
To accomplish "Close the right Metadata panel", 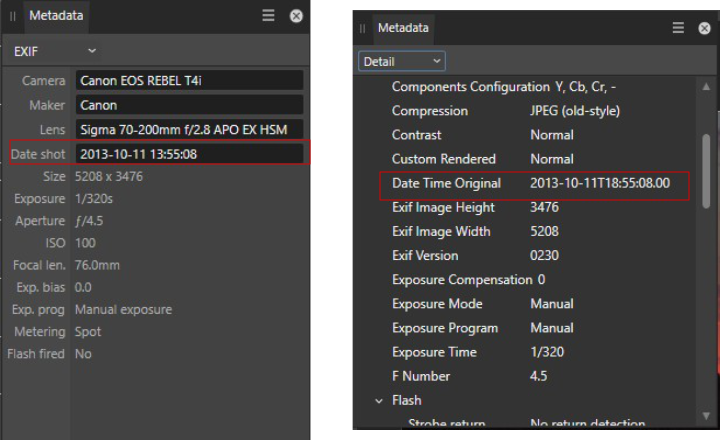I will (x=706, y=28).
